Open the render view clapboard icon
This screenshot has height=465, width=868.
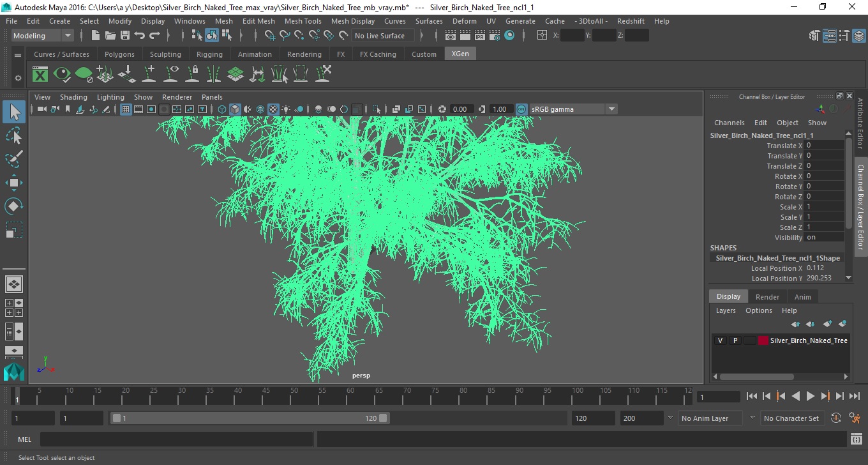click(x=450, y=36)
